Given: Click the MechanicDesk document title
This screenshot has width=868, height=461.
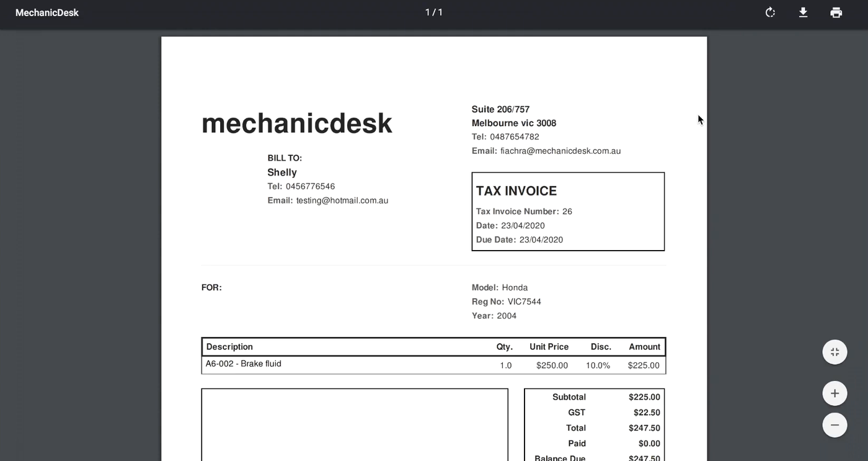Looking at the screenshot, I should pos(47,12).
